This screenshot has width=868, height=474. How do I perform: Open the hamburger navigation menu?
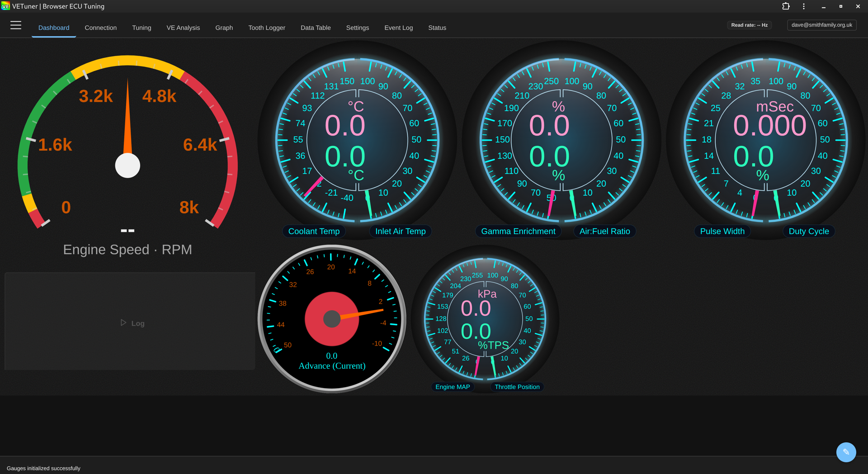click(x=16, y=25)
